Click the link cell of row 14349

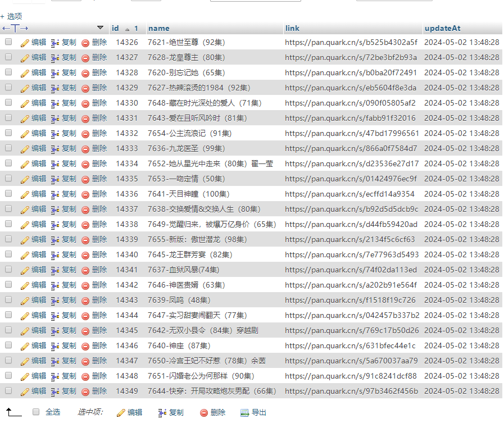[x=351, y=391]
